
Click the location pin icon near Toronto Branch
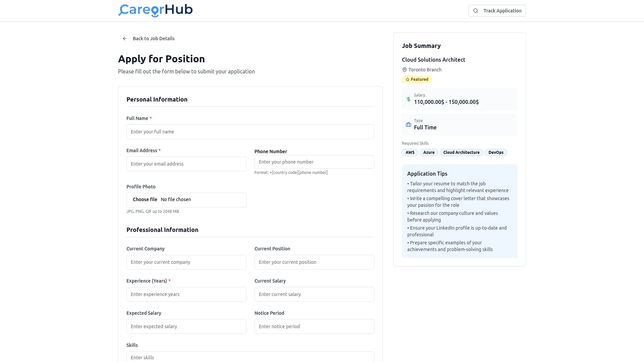405,70
